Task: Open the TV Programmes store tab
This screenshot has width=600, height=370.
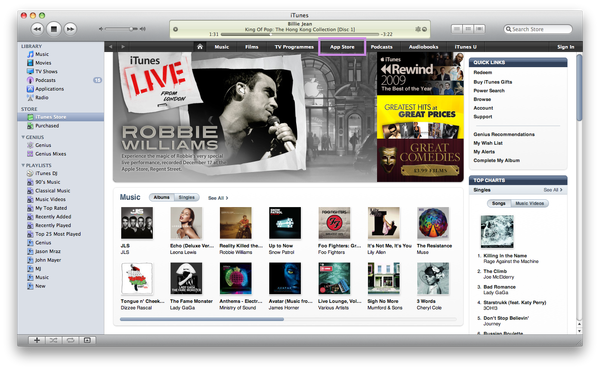Action: click(x=294, y=47)
